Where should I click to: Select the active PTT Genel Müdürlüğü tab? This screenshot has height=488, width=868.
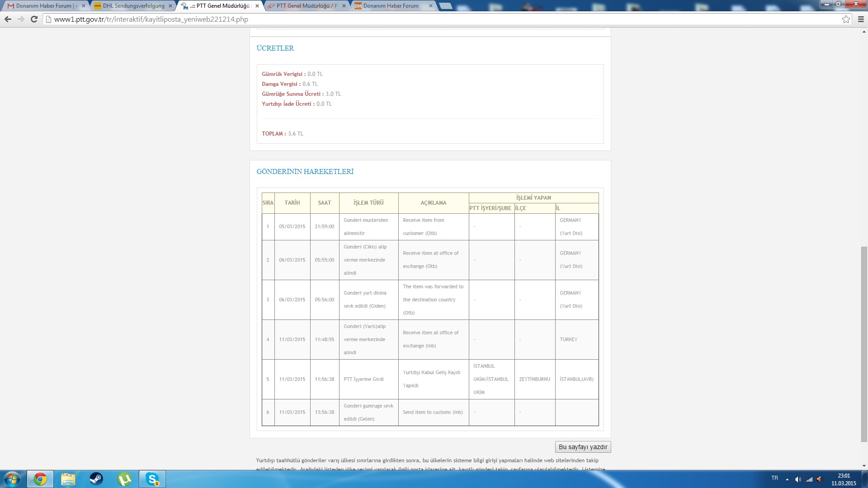coord(220,6)
